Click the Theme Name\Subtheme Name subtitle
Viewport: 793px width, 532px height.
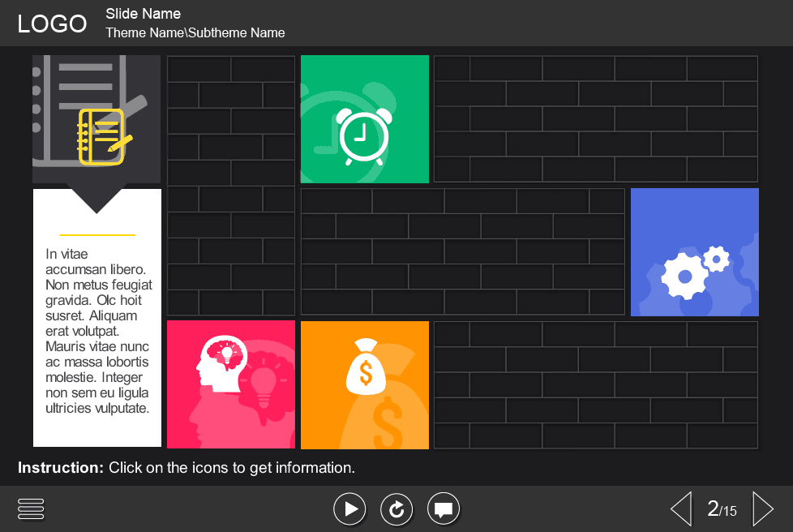(x=195, y=32)
